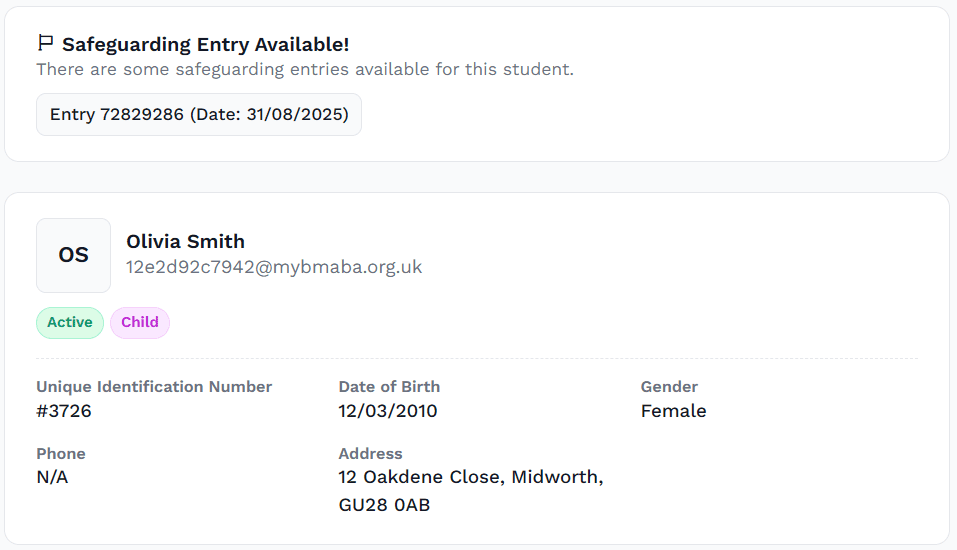
Task: Click the unique identification number #3726
Action: click(x=64, y=411)
